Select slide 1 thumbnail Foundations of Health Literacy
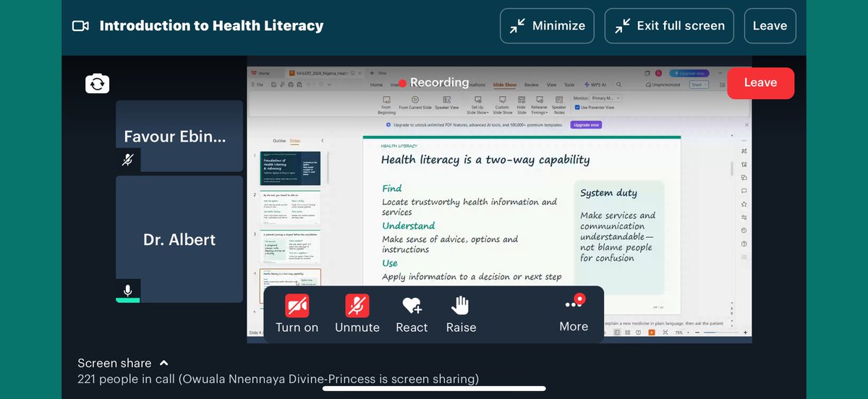Screen dimensions: 868x399 click(x=290, y=168)
